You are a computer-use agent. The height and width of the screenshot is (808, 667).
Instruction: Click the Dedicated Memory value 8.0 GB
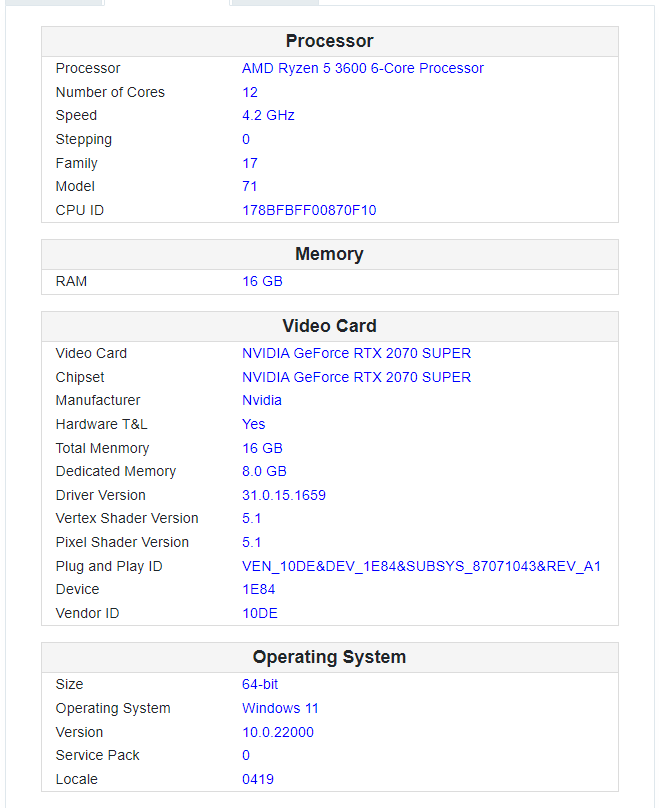[x=264, y=472]
